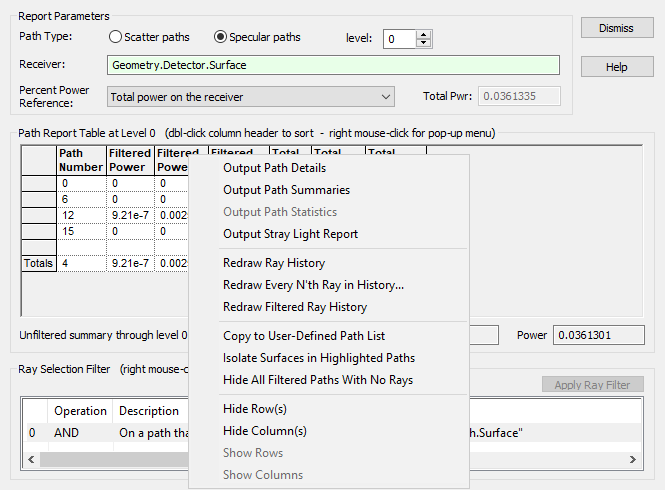Open the Help button
Image resolution: width=665 pixels, height=490 pixels.
(616, 67)
